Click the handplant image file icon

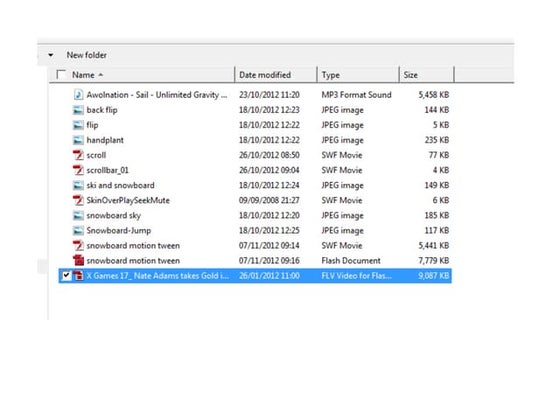tap(78, 140)
